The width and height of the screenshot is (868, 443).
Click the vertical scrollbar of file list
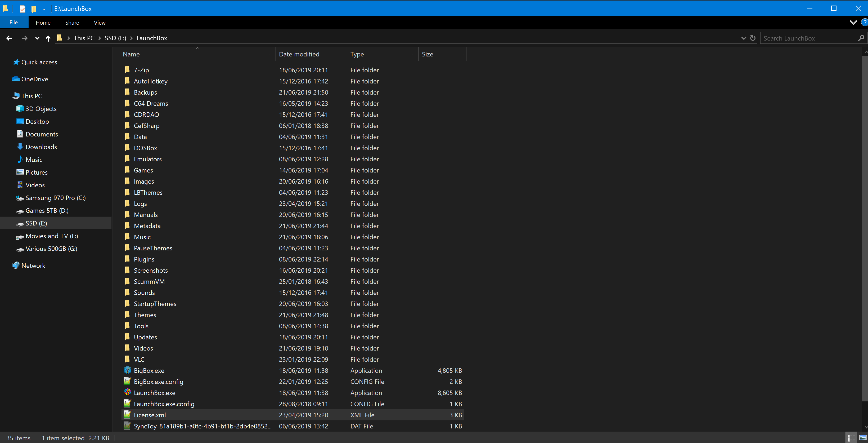point(865,229)
